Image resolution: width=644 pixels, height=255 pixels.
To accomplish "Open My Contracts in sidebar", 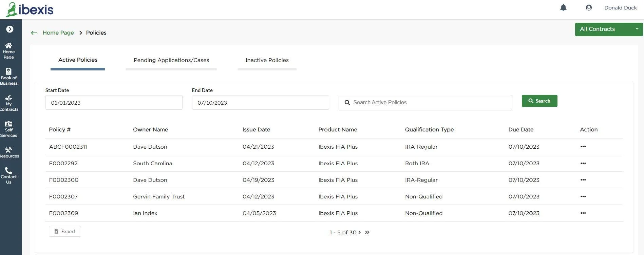I will point(9,103).
